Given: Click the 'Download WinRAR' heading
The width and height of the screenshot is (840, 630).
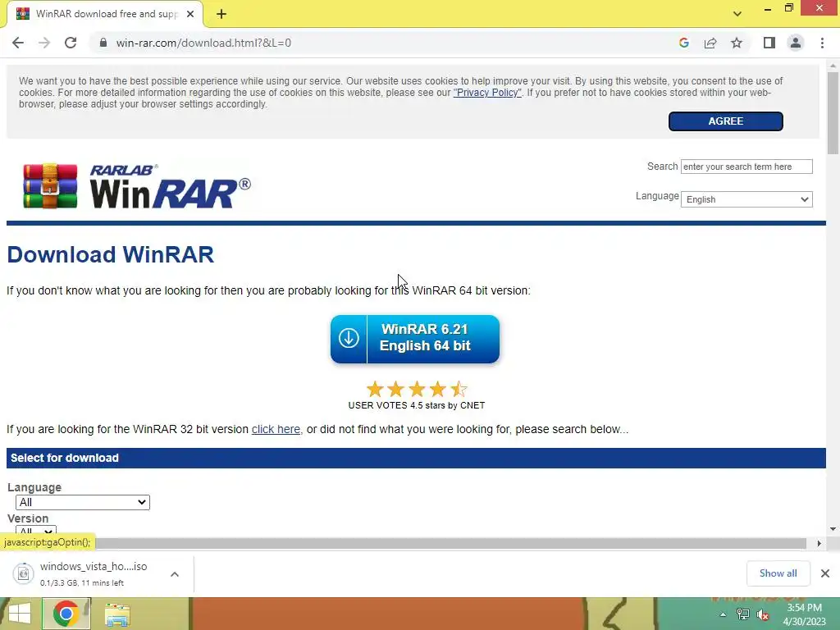Looking at the screenshot, I should click(111, 254).
